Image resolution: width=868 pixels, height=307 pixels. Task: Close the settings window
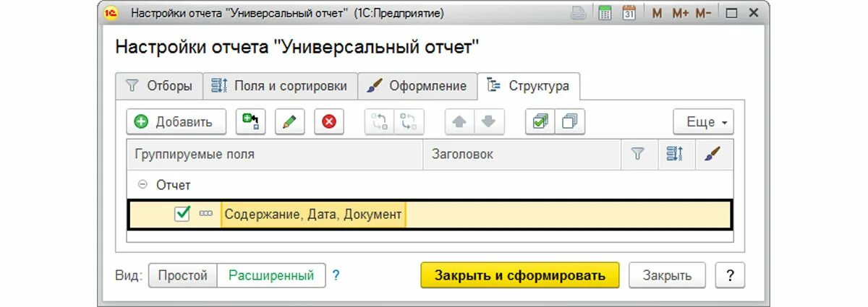pos(754,13)
